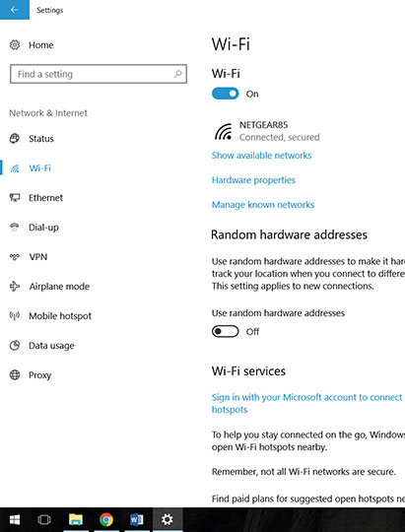405x532 pixels.
Task: Click the Status globe icon in sidebar
Action: [x=15, y=139]
